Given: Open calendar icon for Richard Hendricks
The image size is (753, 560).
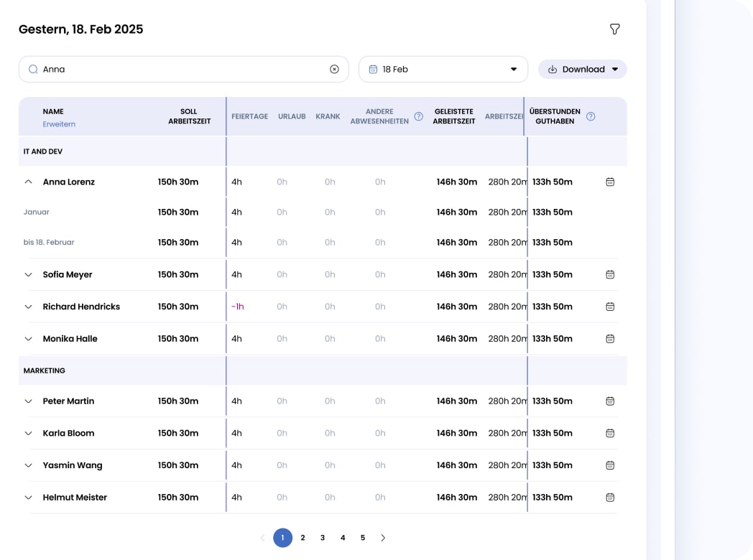Looking at the screenshot, I should pos(610,307).
